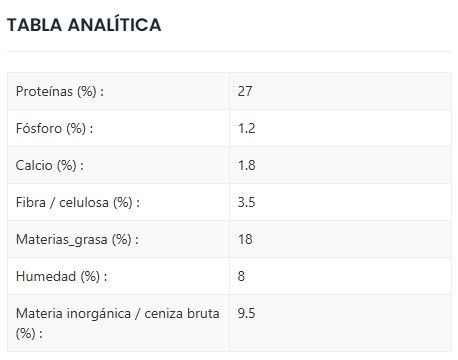The height and width of the screenshot is (360, 458).
Task: Click the blank space right of 1.8
Action: [x=353, y=165]
